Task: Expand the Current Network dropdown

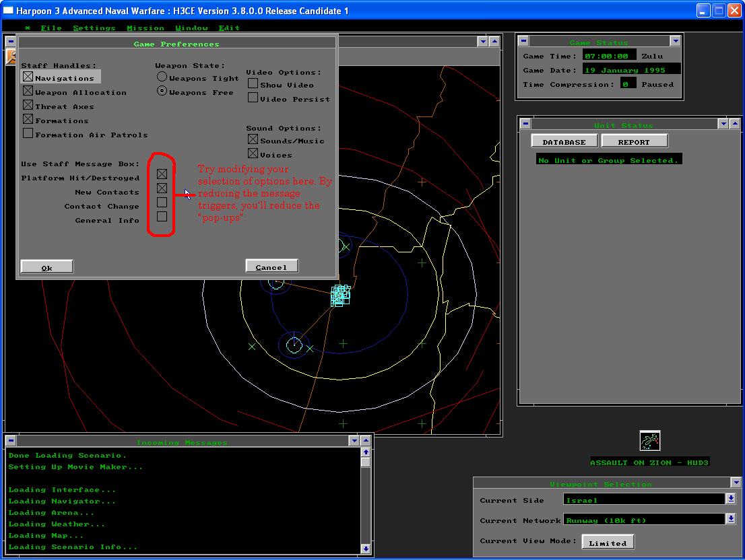Action: (x=730, y=519)
